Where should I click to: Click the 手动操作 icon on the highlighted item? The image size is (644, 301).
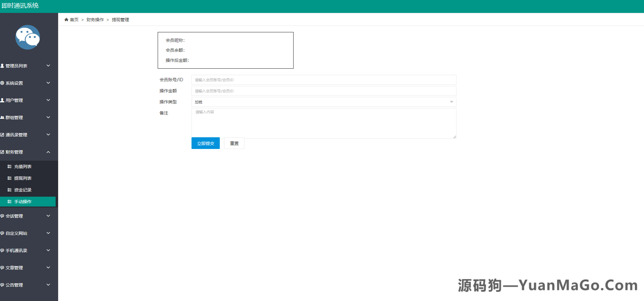click(9, 202)
